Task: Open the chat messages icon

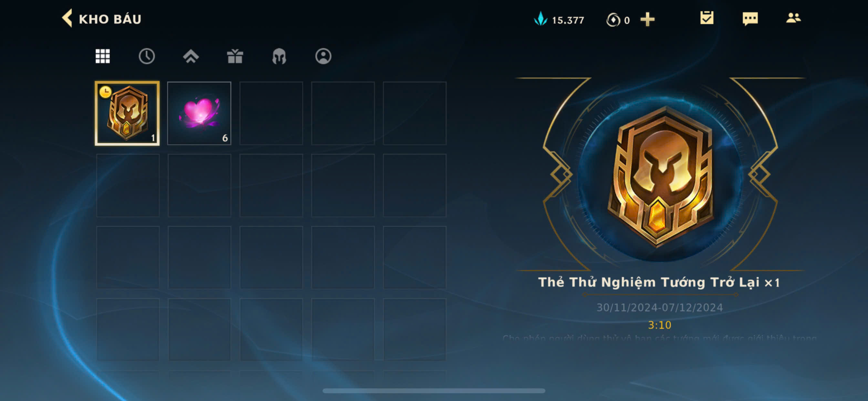Action: [x=750, y=18]
